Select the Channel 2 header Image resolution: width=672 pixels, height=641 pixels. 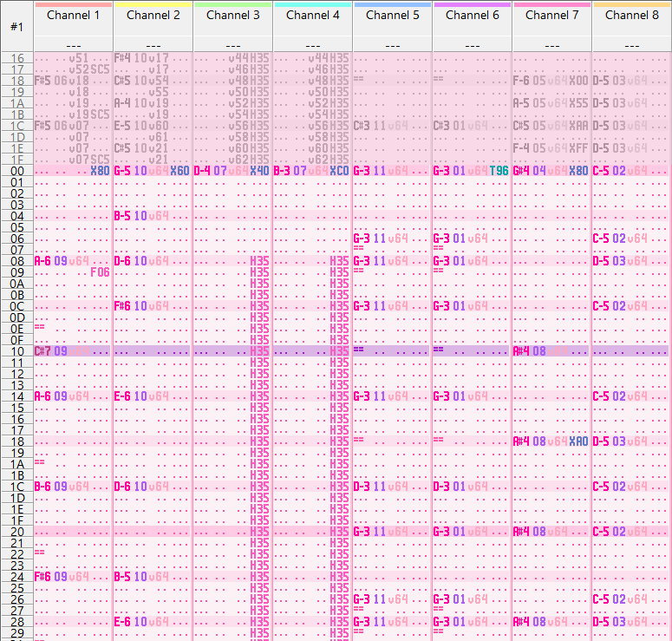153,16
